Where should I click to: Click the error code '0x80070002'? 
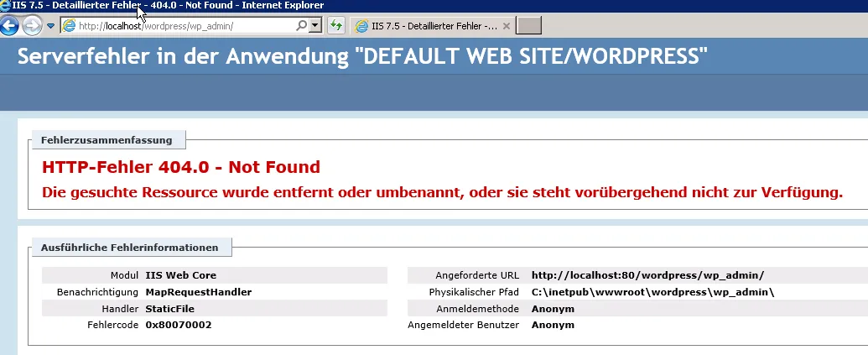coord(179,325)
